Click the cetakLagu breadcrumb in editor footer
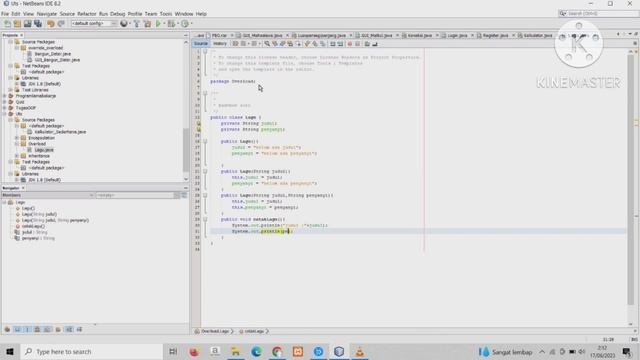Image resolution: width=640 pixels, height=360 pixels. [x=254, y=331]
